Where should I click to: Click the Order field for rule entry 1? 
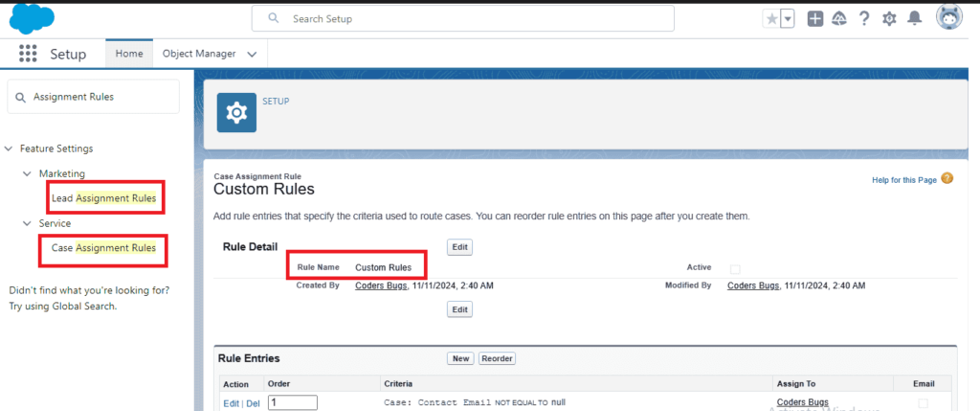[293, 402]
